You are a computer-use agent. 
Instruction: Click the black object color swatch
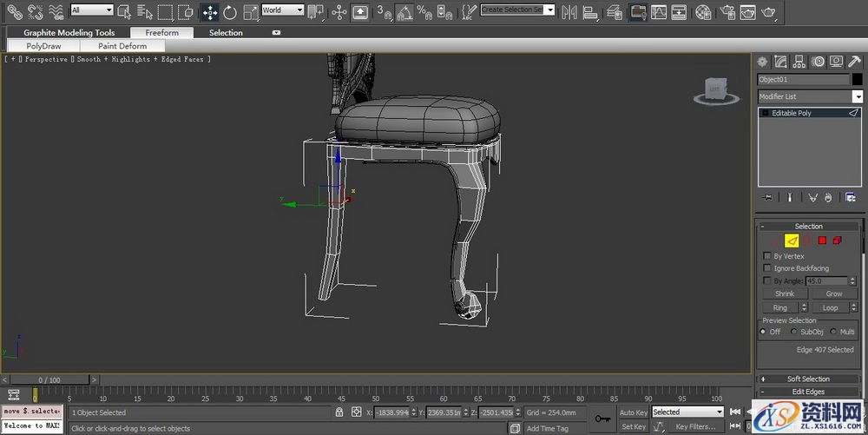[x=857, y=79]
